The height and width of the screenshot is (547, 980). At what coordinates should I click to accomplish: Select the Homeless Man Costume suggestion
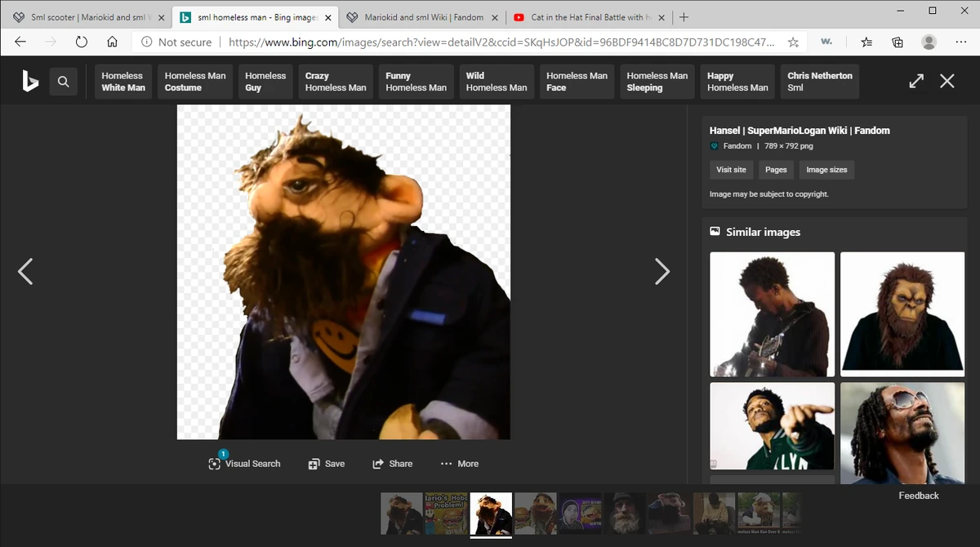195,82
